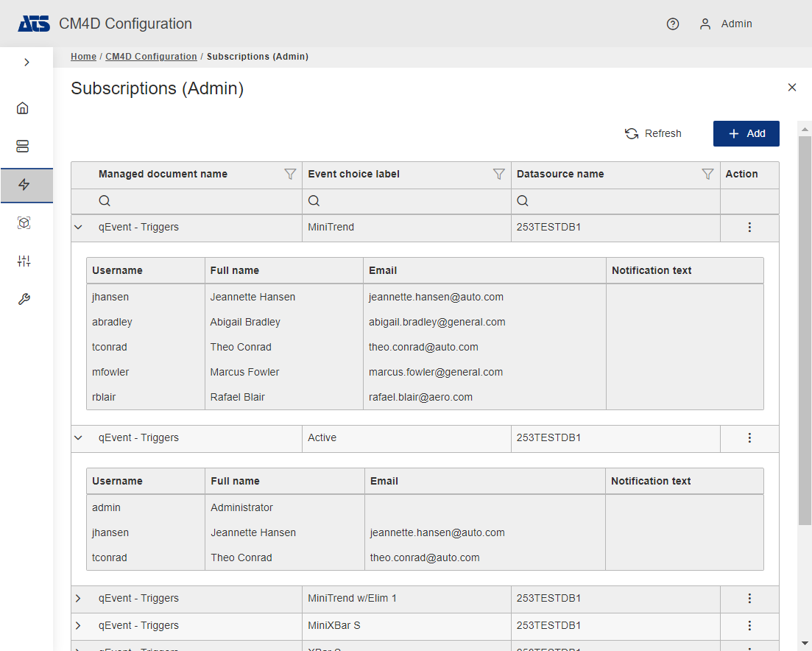Open the Admin user menu
The width and height of the screenshot is (812, 651).
(726, 24)
